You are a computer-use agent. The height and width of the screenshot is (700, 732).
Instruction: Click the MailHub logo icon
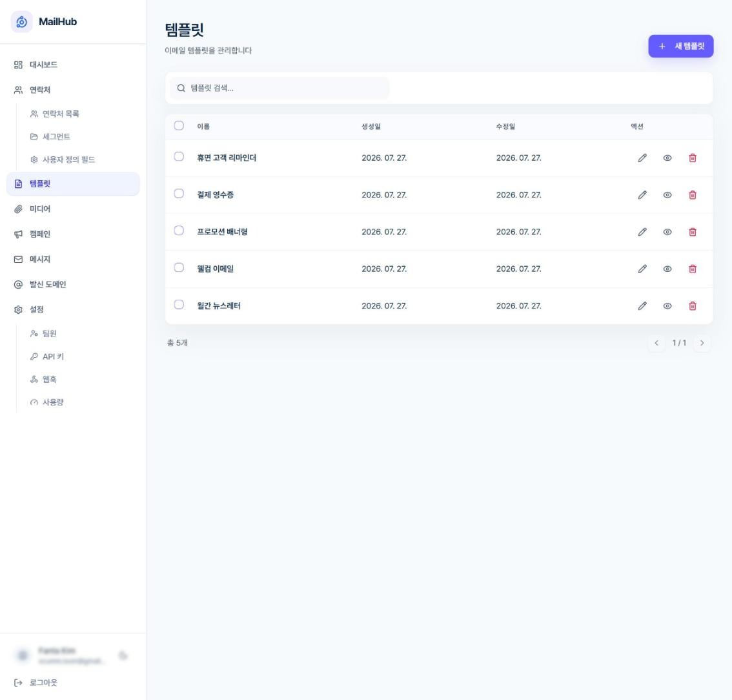coord(21,21)
